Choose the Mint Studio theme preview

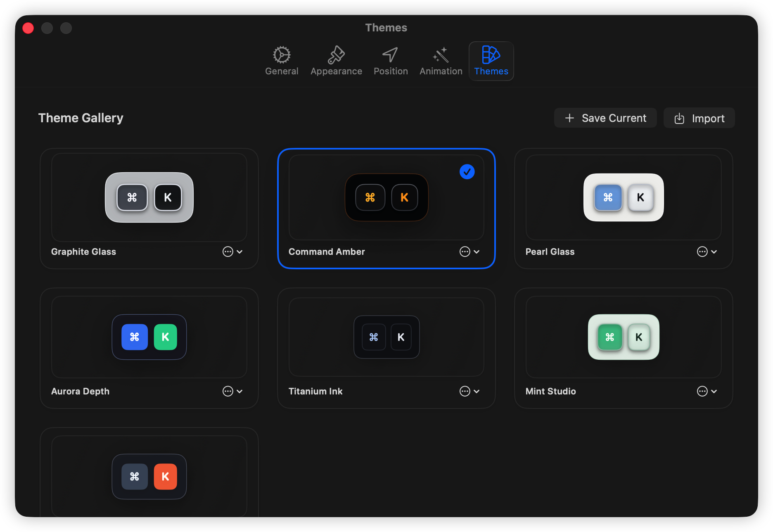pos(624,337)
